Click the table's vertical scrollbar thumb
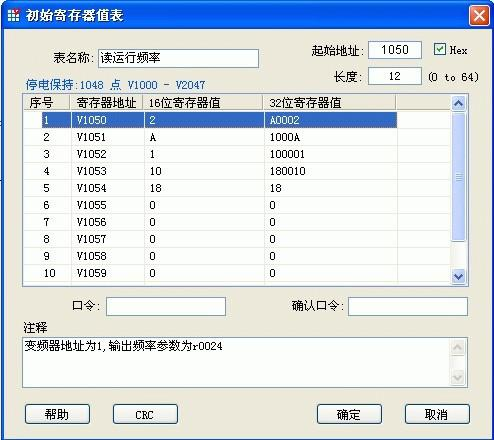The height and width of the screenshot is (440, 494). [x=458, y=177]
